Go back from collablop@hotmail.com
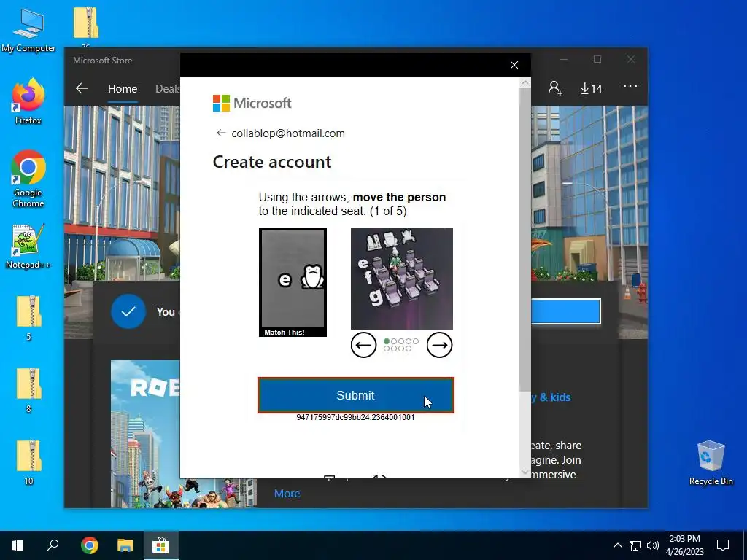This screenshot has height=560, width=747. [x=220, y=133]
